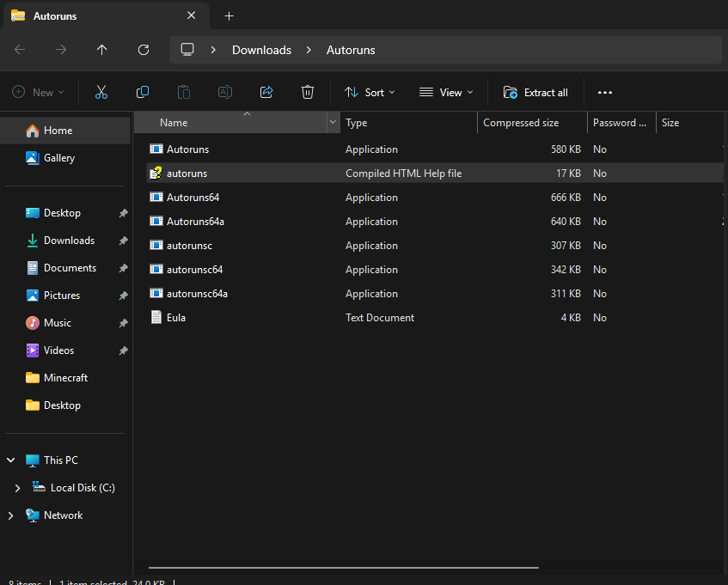Sort by the Size column header
This screenshot has width=728, height=585.
[x=692, y=123]
